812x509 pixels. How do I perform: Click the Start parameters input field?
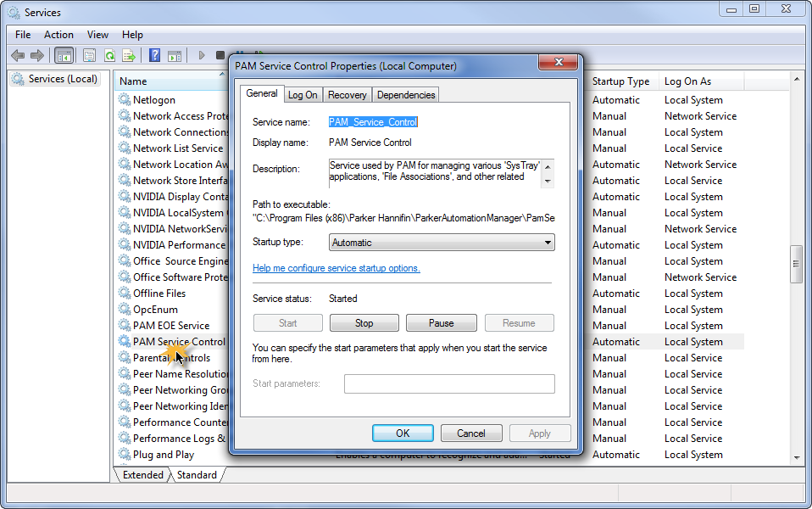point(449,383)
